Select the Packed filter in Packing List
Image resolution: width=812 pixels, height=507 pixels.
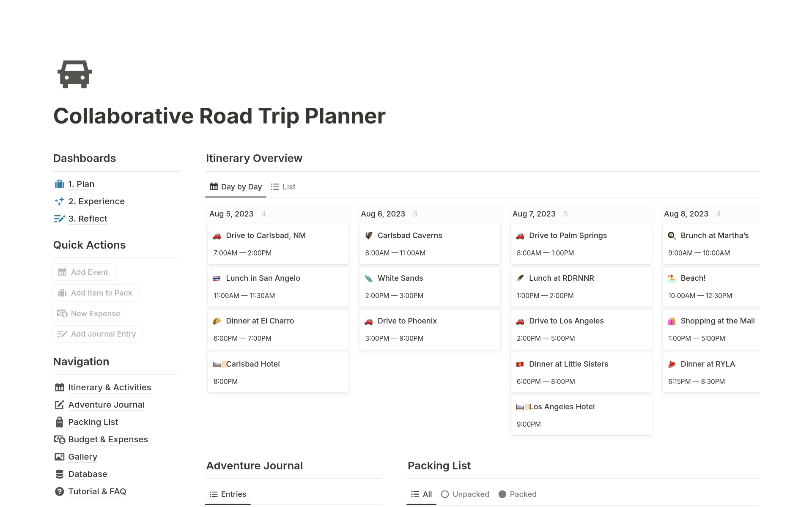(517, 494)
